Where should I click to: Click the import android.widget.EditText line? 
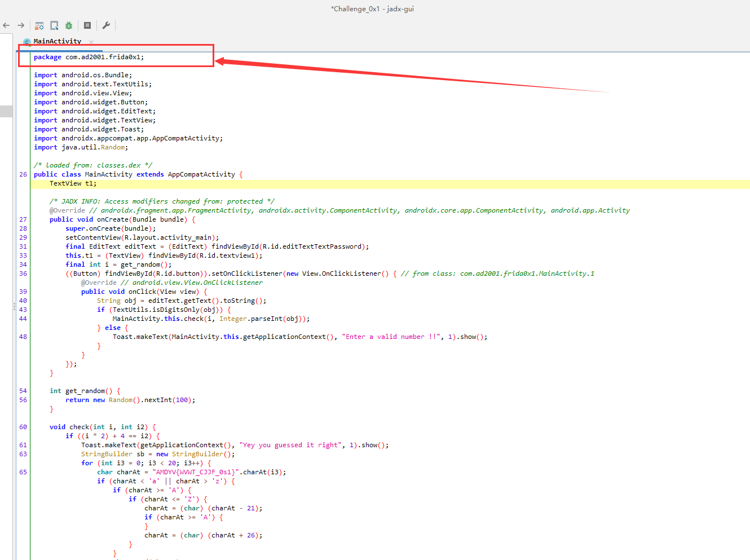click(x=95, y=111)
